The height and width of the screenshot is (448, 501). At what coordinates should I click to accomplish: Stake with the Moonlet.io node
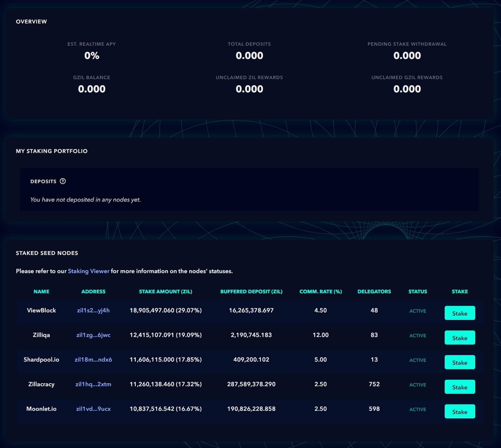460,411
